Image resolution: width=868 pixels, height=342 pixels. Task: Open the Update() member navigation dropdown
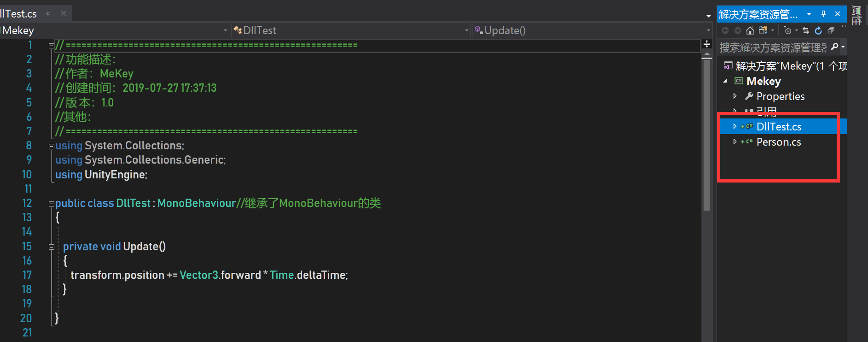click(x=708, y=30)
